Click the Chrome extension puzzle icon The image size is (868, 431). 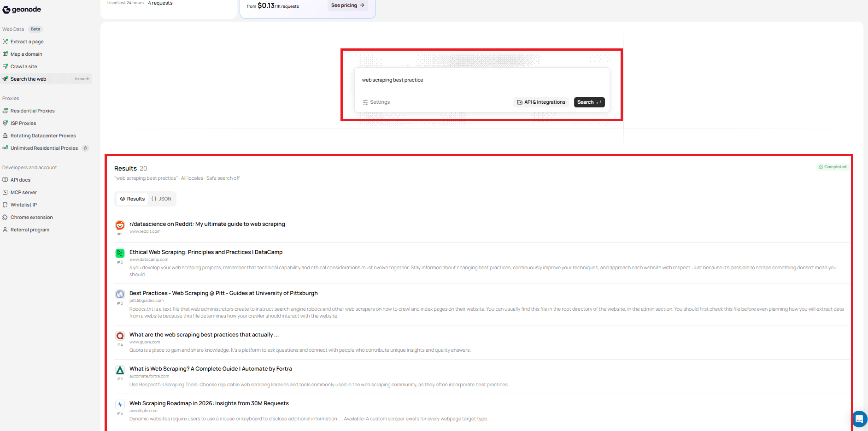(5, 217)
